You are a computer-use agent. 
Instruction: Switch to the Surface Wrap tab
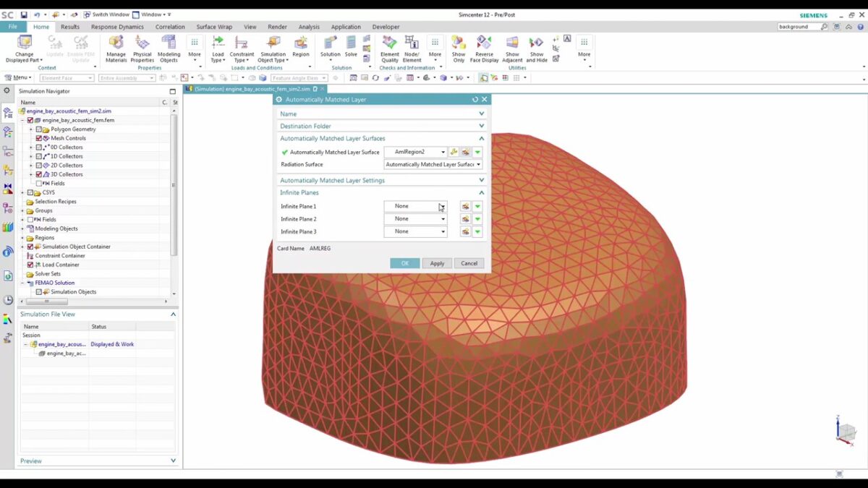click(x=214, y=27)
